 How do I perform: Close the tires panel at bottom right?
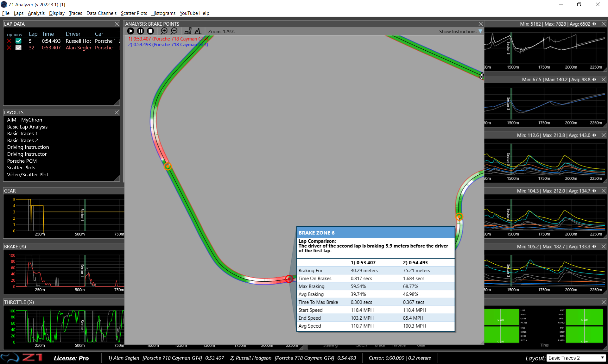604,302
